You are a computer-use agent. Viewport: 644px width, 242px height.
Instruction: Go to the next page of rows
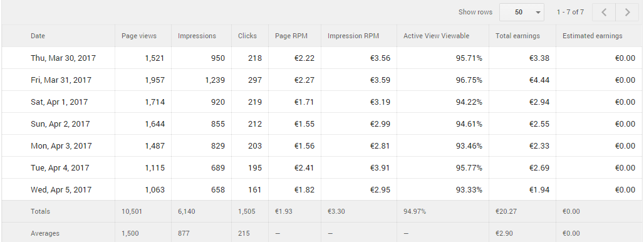[627, 13]
